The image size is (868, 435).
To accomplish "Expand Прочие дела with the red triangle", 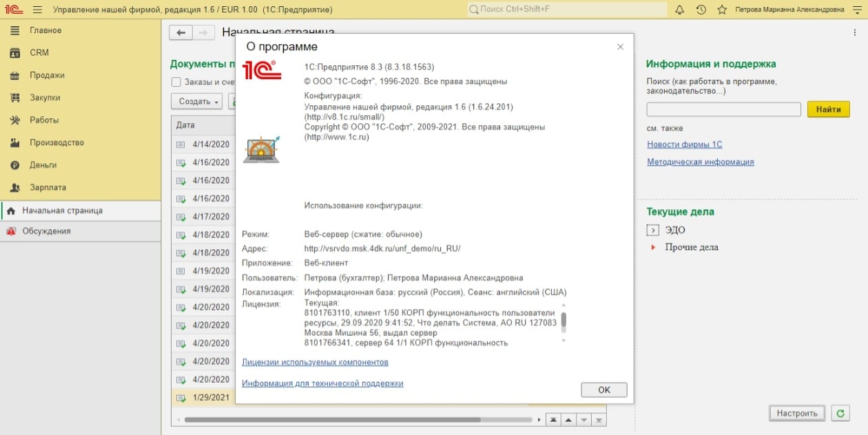I will [x=653, y=247].
